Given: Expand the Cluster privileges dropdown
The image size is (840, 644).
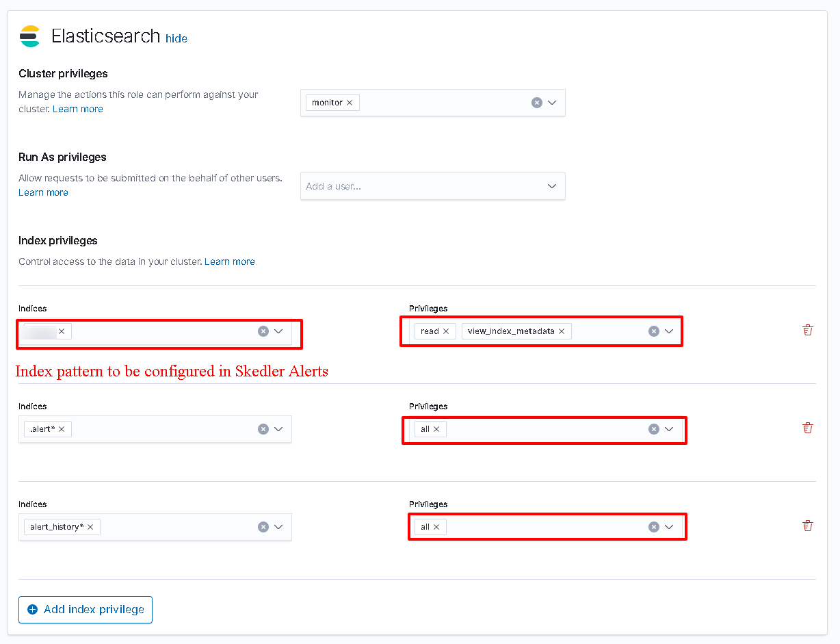Looking at the screenshot, I should [x=552, y=103].
